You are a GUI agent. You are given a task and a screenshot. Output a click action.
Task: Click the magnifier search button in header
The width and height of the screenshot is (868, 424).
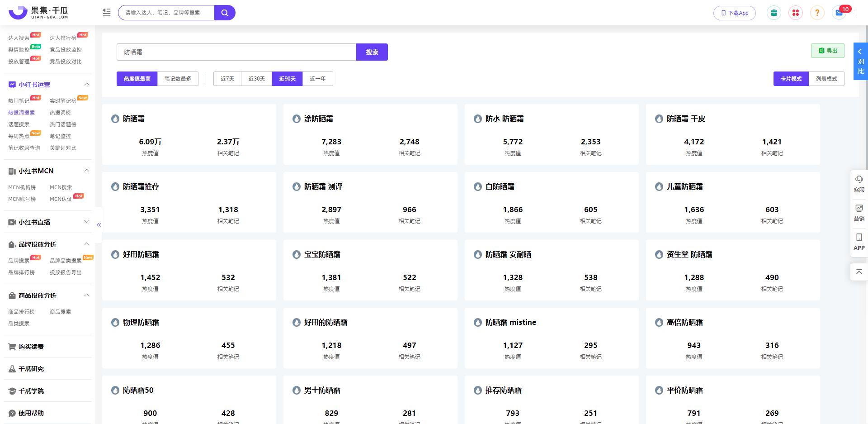pyautogui.click(x=225, y=13)
